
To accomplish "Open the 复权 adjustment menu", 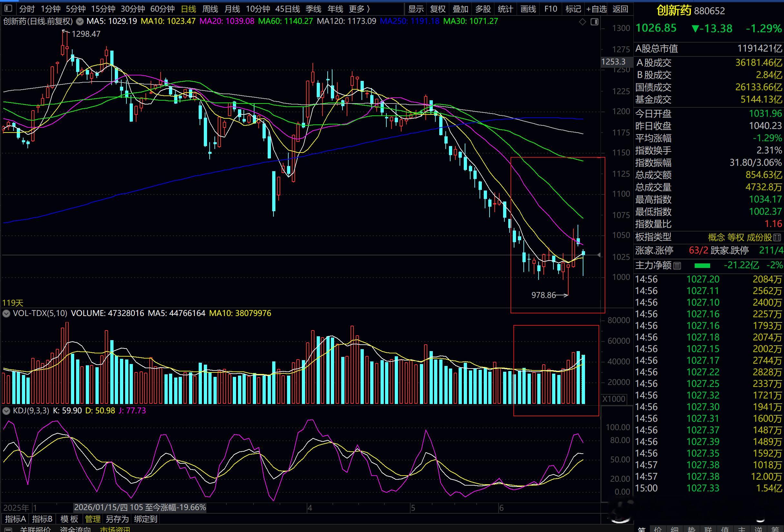I will [x=438, y=9].
